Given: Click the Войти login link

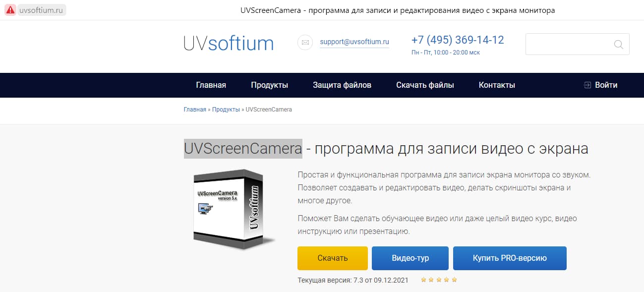Looking at the screenshot, I should point(606,85).
